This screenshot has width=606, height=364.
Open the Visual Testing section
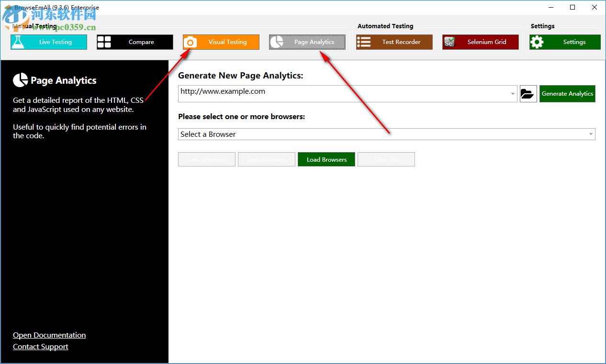coord(221,42)
